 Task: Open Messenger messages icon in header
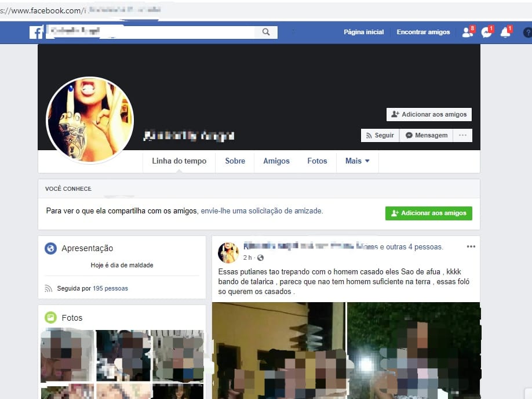click(487, 32)
